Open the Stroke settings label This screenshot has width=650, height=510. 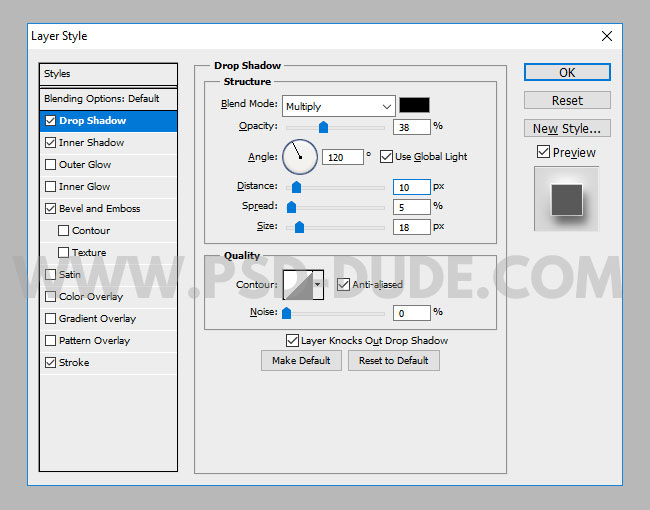(74, 362)
